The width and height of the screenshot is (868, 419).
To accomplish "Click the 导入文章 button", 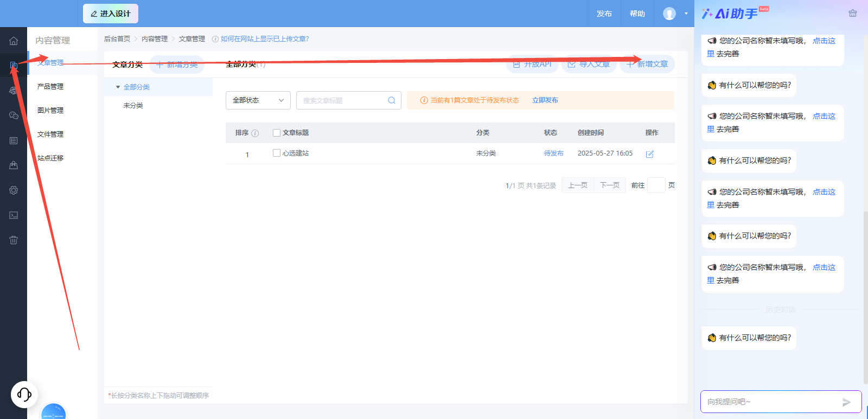I will tap(589, 64).
